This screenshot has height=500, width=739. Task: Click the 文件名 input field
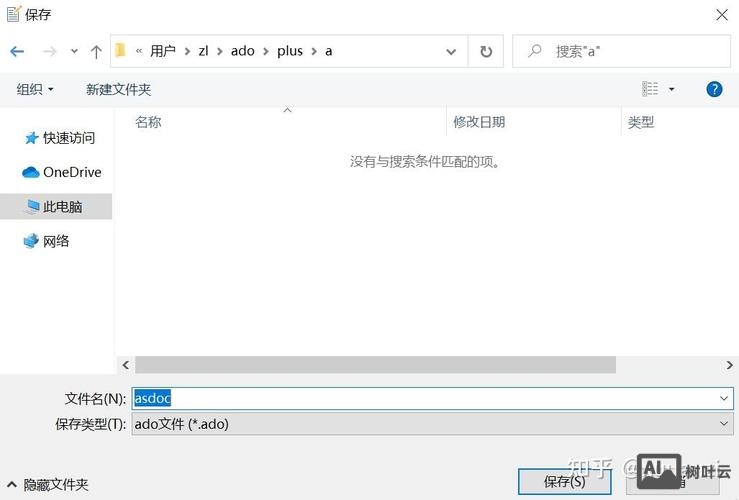[423, 398]
